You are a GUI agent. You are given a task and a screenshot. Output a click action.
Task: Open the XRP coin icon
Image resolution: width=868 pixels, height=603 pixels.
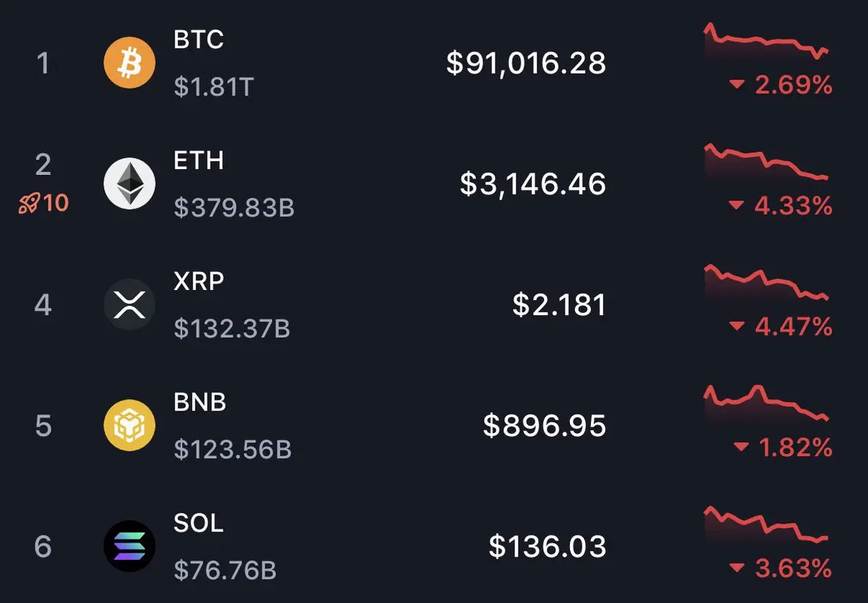[x=129, y=304]
